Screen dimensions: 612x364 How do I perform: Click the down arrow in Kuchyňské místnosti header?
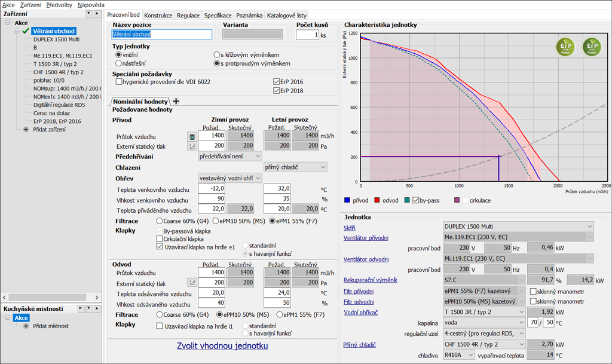coord(89,308)
